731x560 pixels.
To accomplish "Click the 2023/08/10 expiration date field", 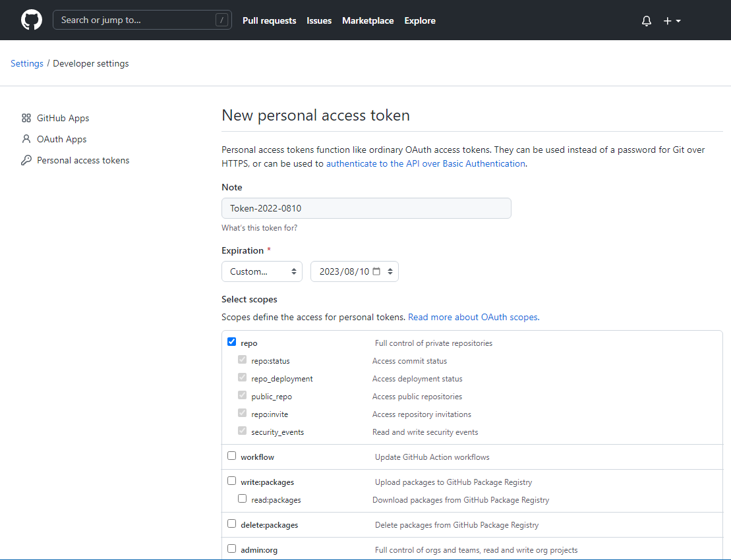I will click(355, 271).
